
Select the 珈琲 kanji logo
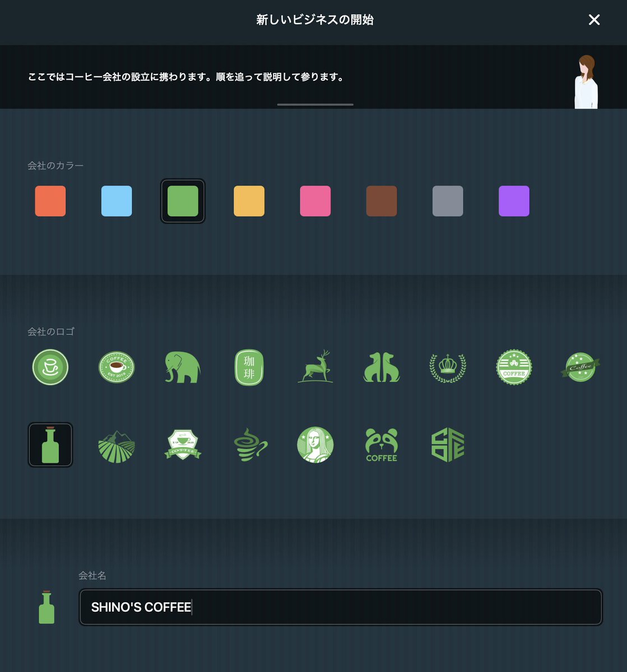[x=249, y=367]
